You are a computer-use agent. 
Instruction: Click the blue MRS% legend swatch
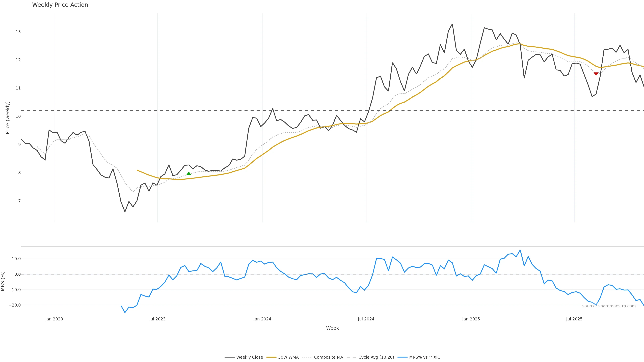point(402,357)
